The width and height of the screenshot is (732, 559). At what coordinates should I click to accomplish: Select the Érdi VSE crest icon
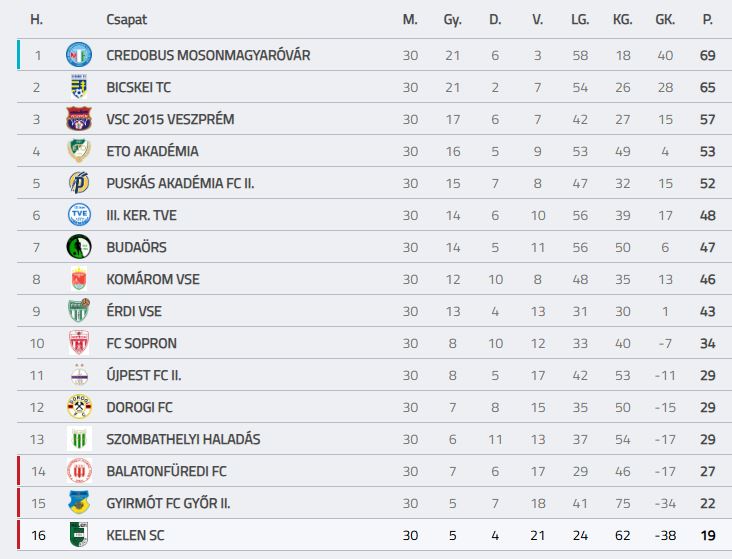[x=79, y=311]
